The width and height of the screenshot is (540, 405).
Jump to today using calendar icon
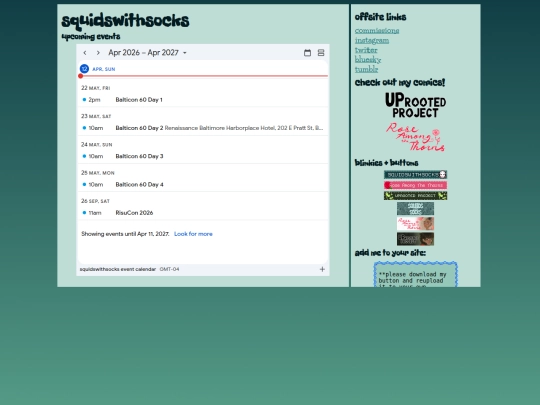tap(307, 53)
